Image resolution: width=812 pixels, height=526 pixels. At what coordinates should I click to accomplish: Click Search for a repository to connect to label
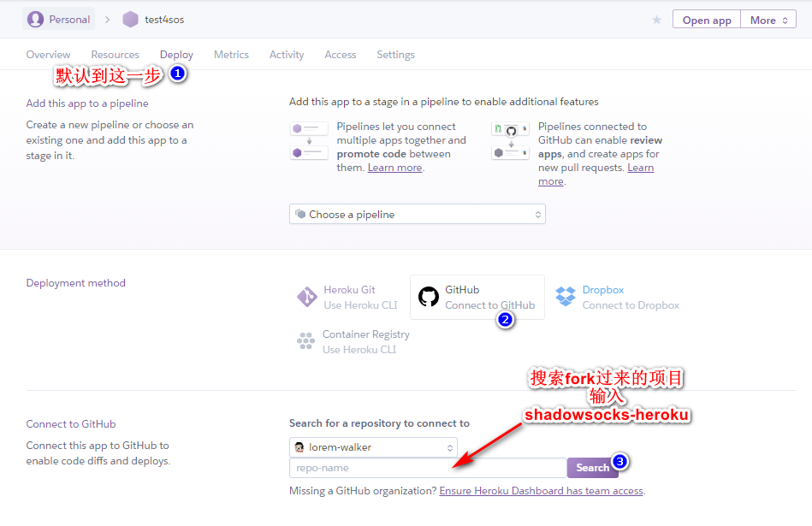[379, 423]
